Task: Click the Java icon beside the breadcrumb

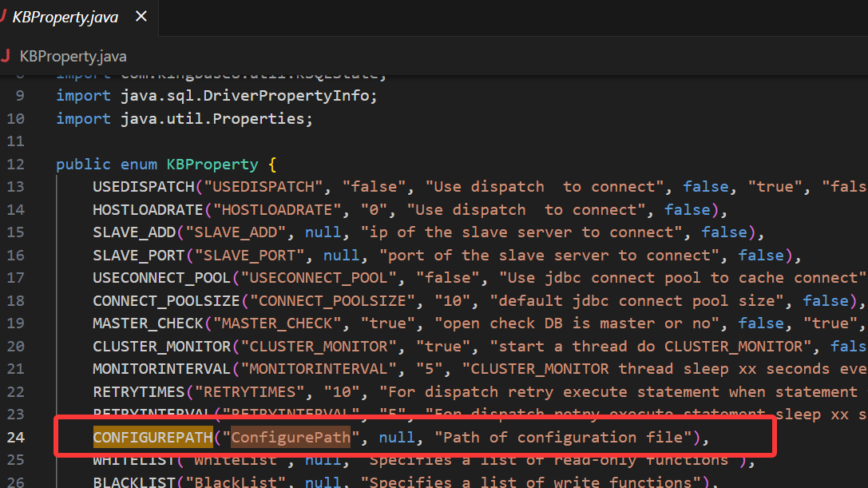Action: tap(5, 56)
